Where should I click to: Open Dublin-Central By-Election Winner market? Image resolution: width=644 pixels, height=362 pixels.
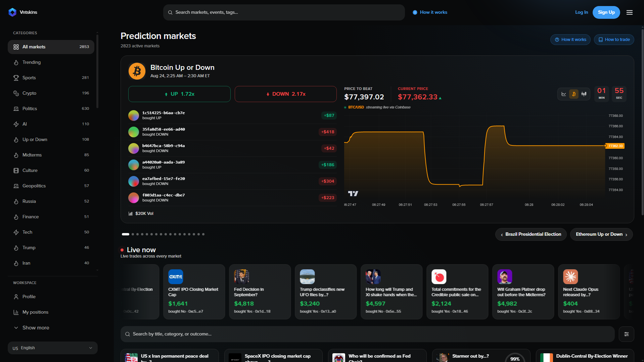point(585,356)
